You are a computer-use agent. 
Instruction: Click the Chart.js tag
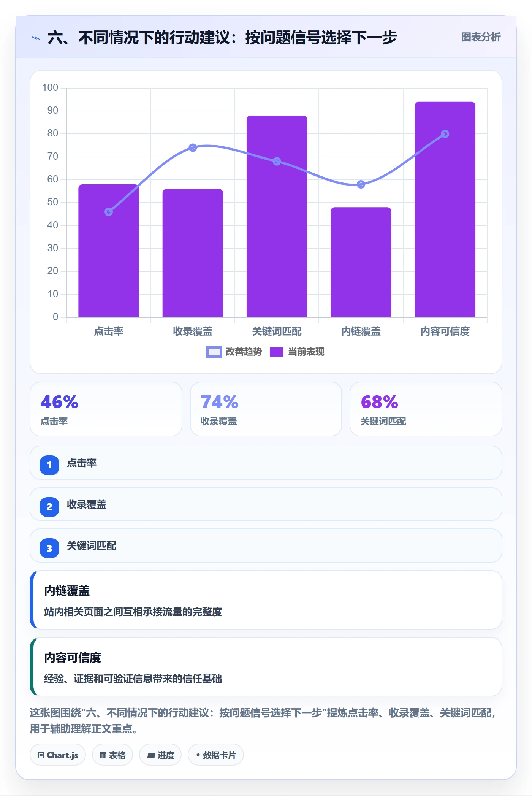(x=58, y=755)
